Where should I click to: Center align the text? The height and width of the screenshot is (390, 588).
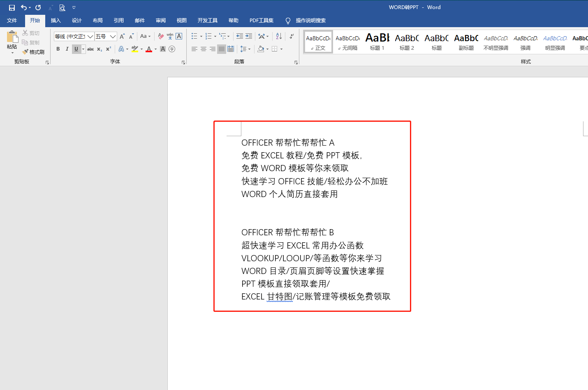(x=204, y=49)
